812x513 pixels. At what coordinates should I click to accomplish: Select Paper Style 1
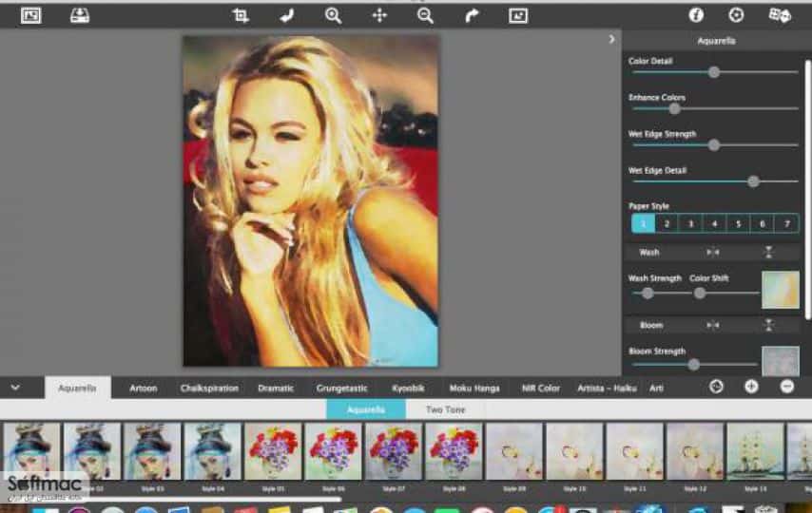coord(643,223)
